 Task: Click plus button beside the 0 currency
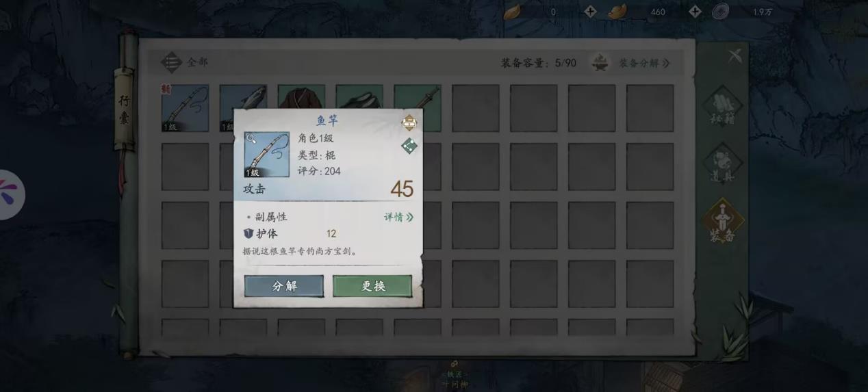(590, 11)
